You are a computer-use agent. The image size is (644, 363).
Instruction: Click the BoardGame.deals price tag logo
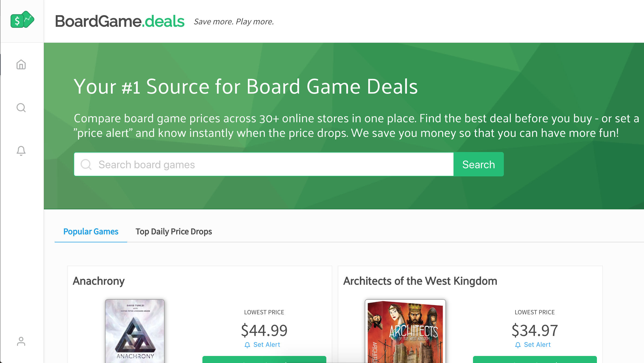22,20
